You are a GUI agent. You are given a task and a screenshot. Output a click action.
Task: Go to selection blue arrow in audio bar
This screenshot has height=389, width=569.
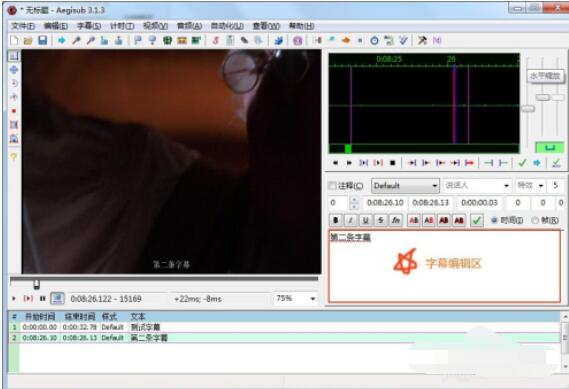pyautogui.click(x=537, y=163)
